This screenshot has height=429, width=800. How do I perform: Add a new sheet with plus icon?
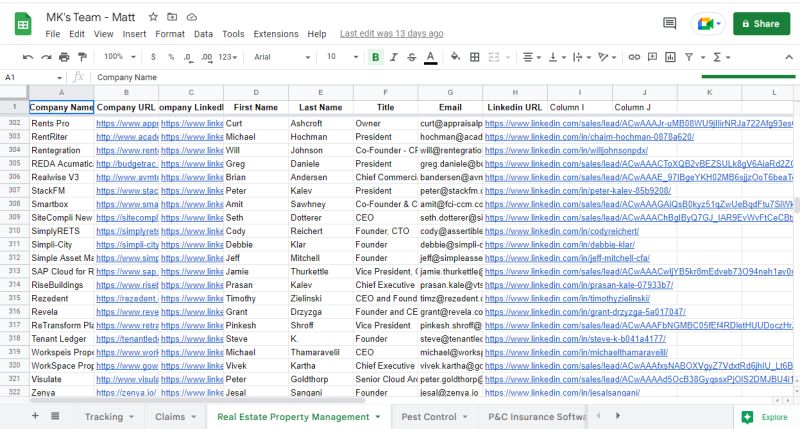point(35,416)
